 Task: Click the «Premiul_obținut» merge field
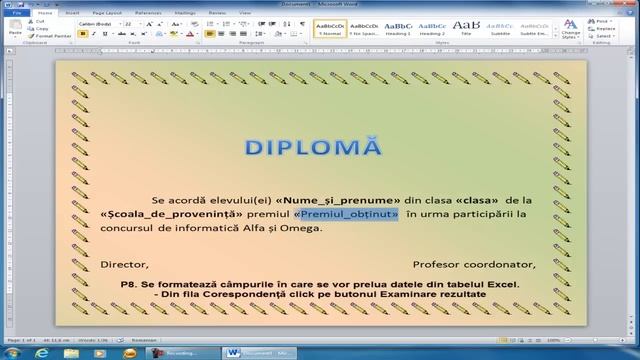[x=346, y=214]
